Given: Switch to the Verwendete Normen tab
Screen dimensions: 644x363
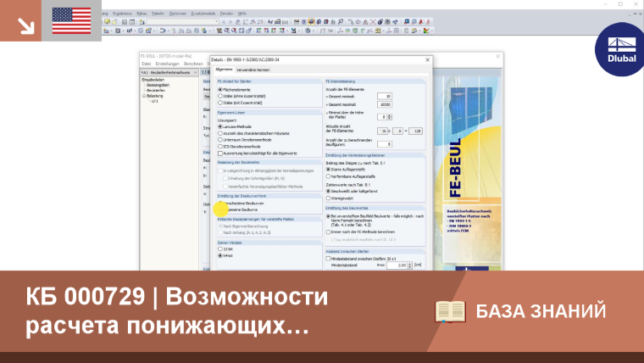Looking at the screenshot, I should (253, 70).
